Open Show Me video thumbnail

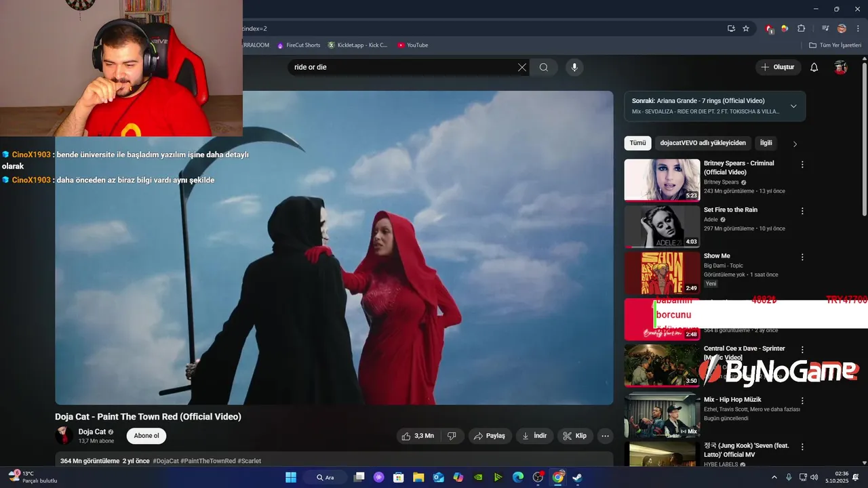(x=662, y=273)
